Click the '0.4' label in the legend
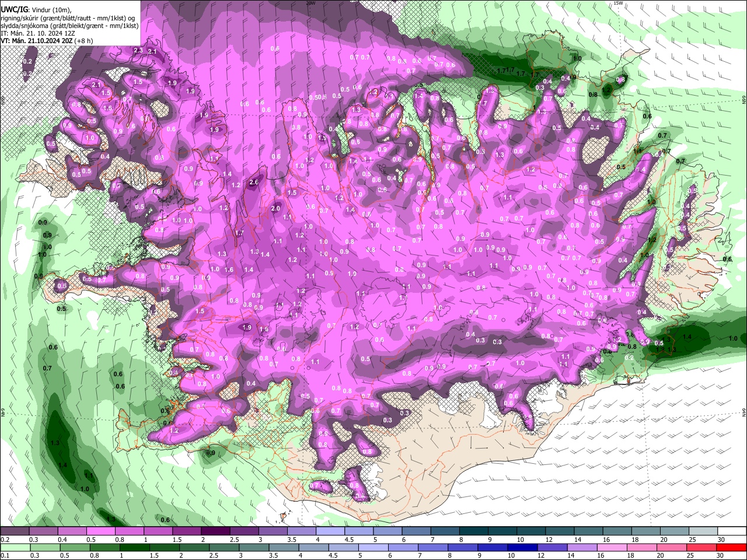Screen dimensions: 747x560 62,540
